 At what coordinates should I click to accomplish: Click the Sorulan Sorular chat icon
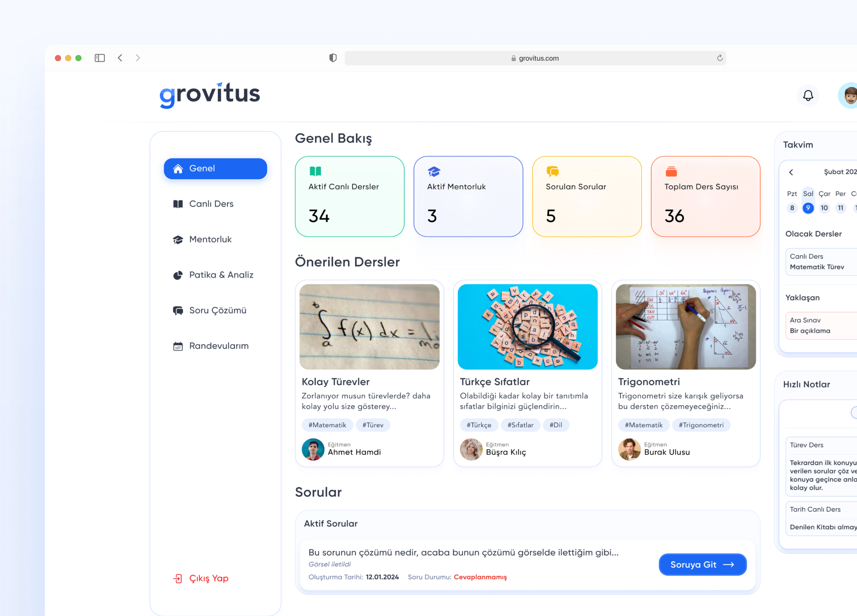point(552,172)
